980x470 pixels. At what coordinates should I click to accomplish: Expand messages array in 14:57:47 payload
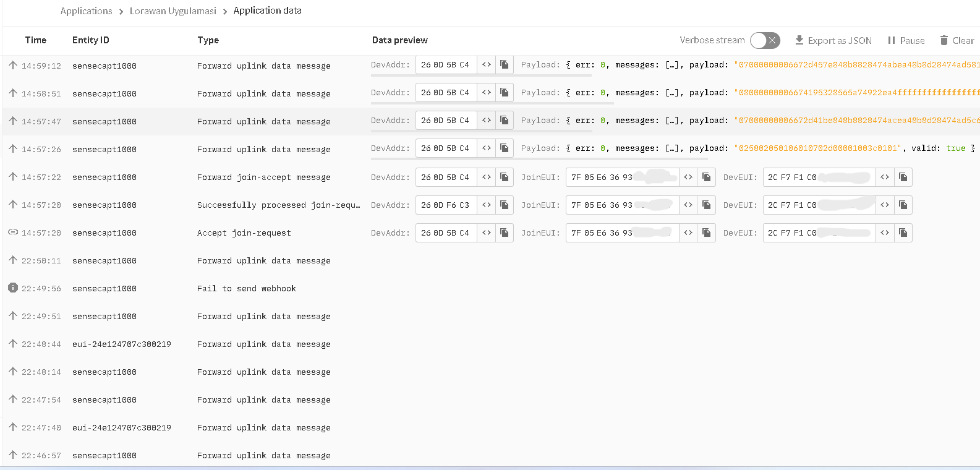click(x=672, y=121)
